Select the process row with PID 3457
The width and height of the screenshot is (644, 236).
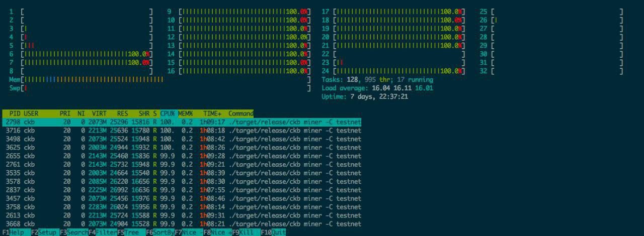coord(182,198)
